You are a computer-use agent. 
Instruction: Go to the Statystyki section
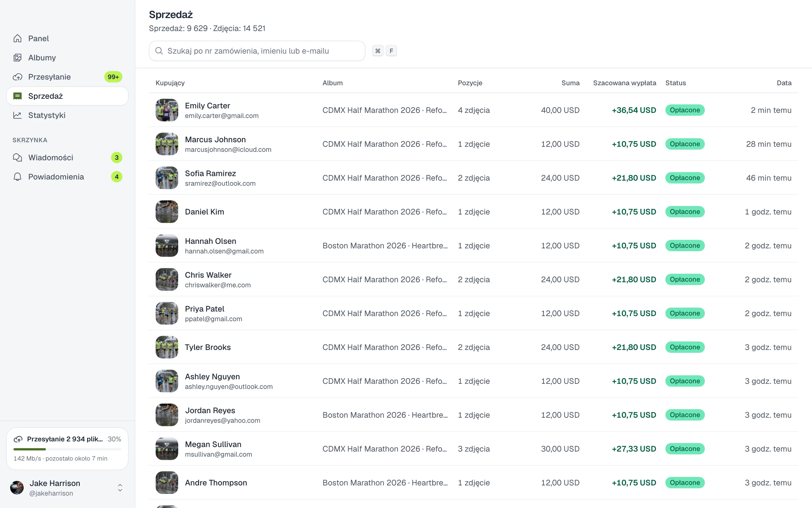67,115
